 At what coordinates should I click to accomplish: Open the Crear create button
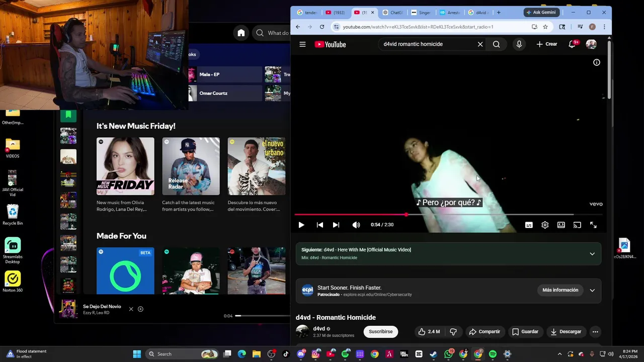(x=546, y=44)
